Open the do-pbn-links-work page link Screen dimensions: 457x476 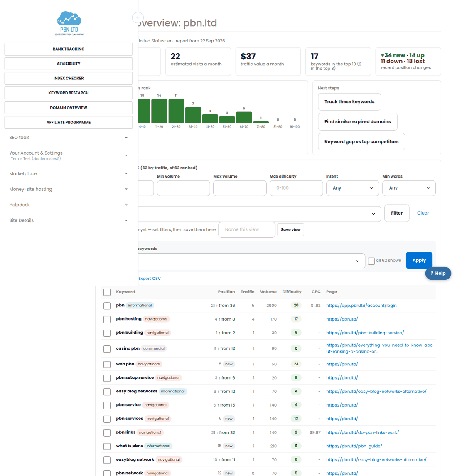[x=362, y=432]
